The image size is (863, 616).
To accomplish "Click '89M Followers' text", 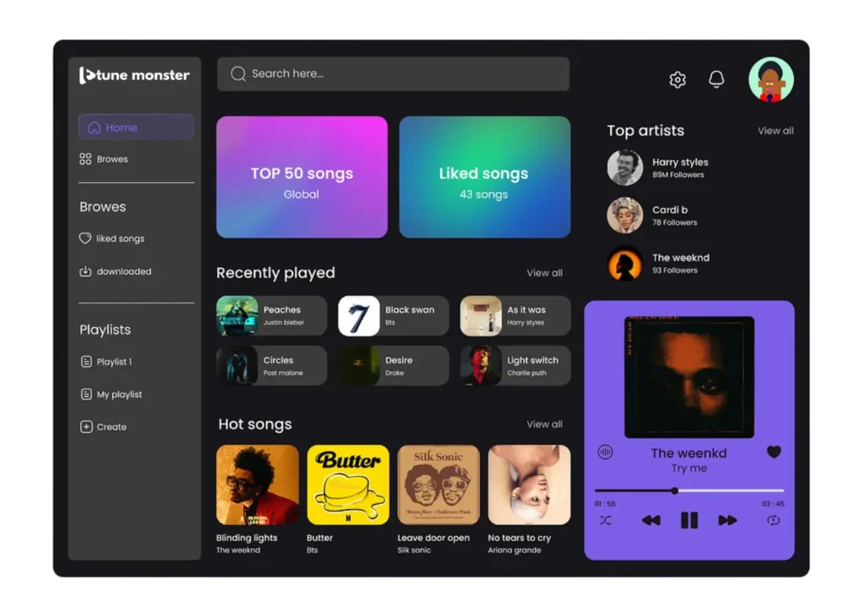I will (x=678, y=175).
